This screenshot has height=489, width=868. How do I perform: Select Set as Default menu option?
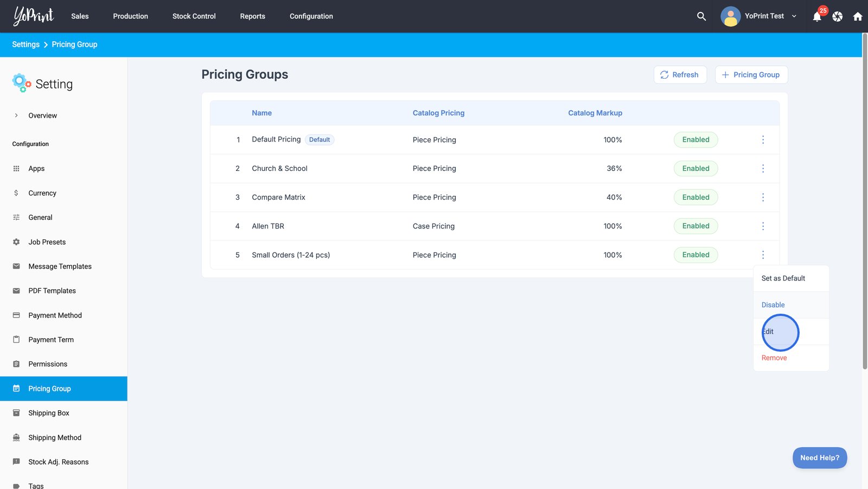point(783,278)
